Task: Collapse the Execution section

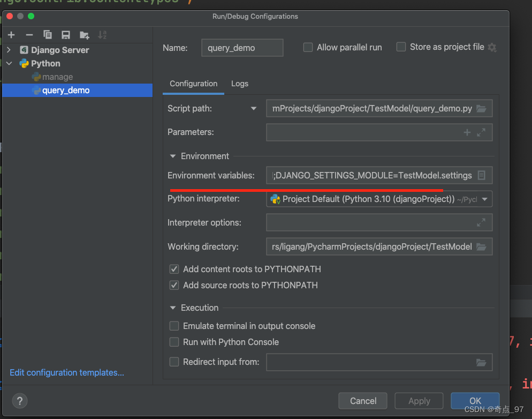Action: click(173, 308)
